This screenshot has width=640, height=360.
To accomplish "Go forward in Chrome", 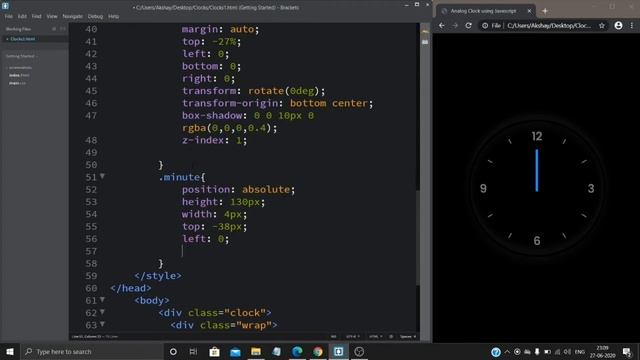I will tap(455, 25).
